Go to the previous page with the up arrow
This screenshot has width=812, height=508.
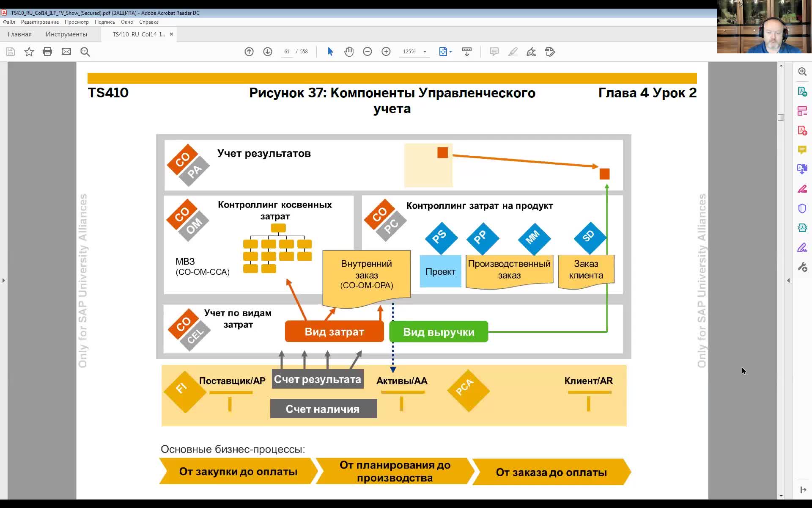[249, 52]
